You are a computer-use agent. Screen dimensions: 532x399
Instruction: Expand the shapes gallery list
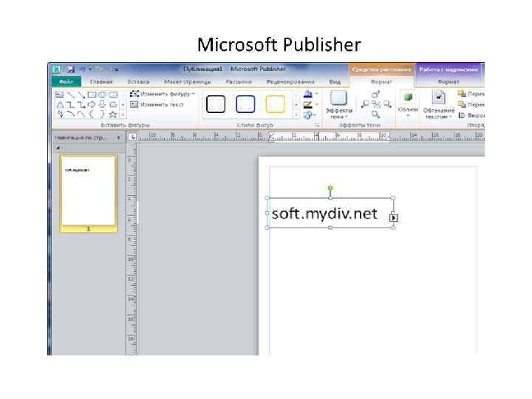click(123, 115)
